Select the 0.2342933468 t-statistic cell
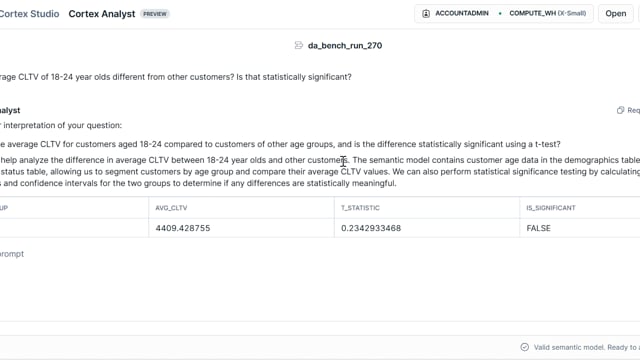 (x=371, y=228)
